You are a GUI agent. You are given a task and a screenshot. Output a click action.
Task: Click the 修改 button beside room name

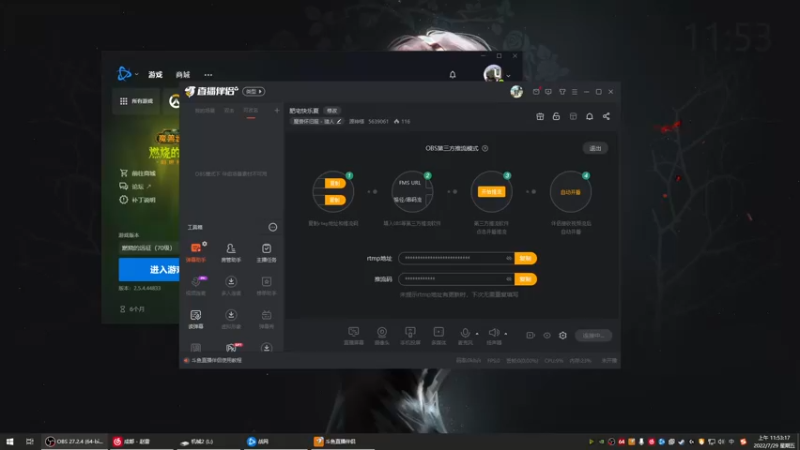tap(332, 111)
